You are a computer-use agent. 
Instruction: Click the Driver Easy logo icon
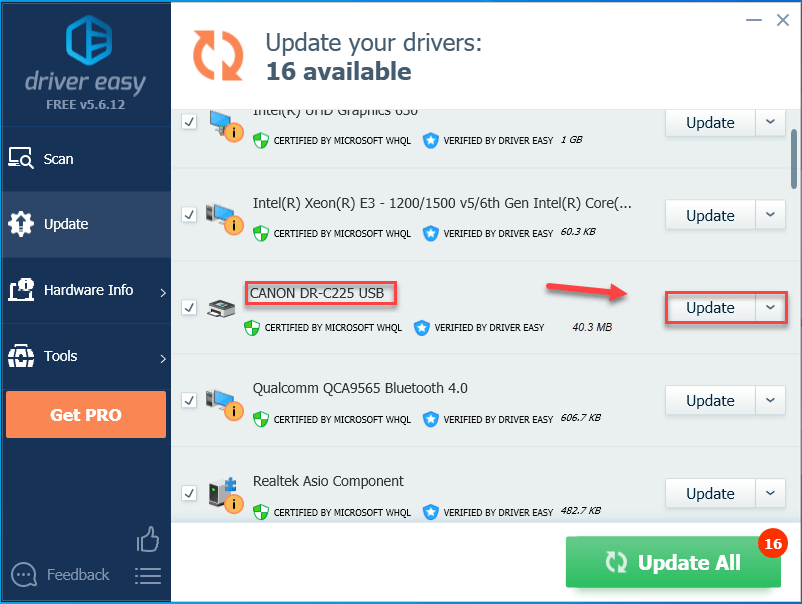[89, 40]
